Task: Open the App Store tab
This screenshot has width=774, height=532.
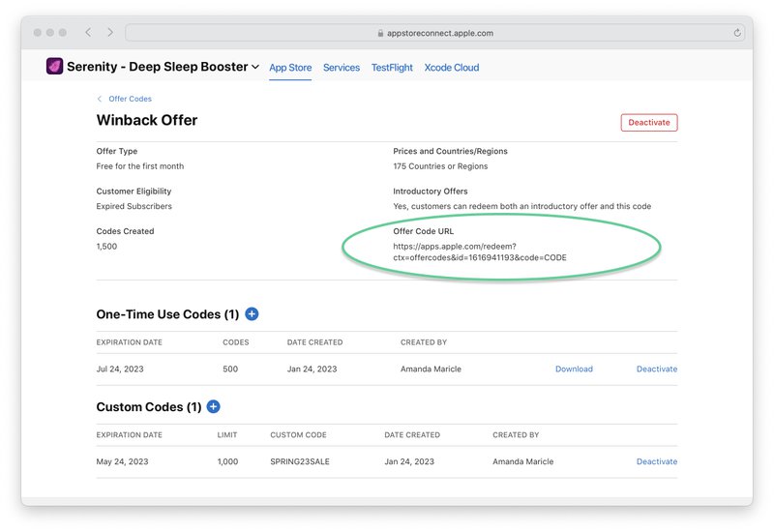Action: pyautogui.click(x=290, y=68)
